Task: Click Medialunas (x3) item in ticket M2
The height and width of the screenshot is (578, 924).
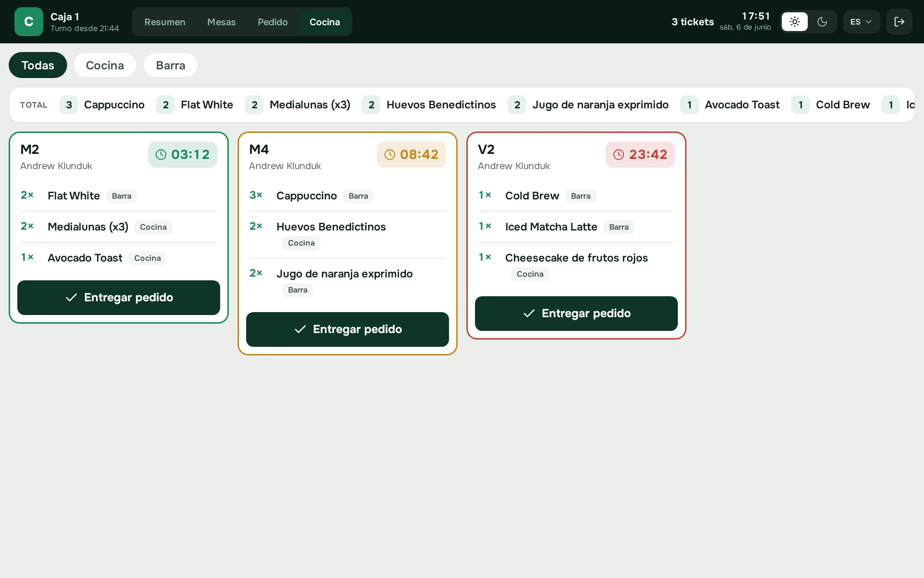Action: point(88,227)
